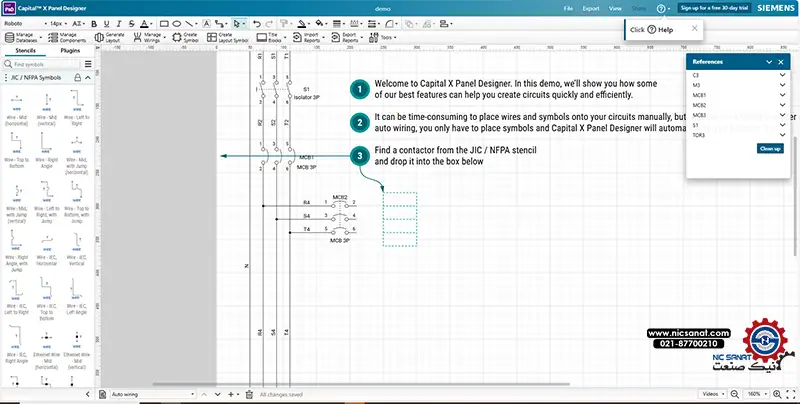Open the File menu

click(568, 7)
